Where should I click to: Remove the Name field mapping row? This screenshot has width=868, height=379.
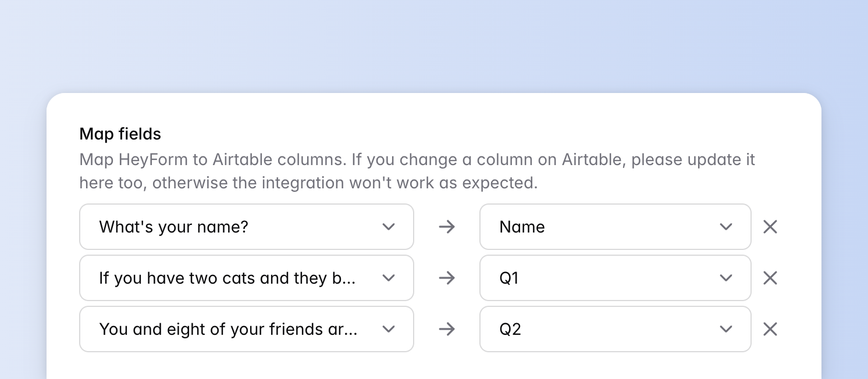(x=770, y=227)
